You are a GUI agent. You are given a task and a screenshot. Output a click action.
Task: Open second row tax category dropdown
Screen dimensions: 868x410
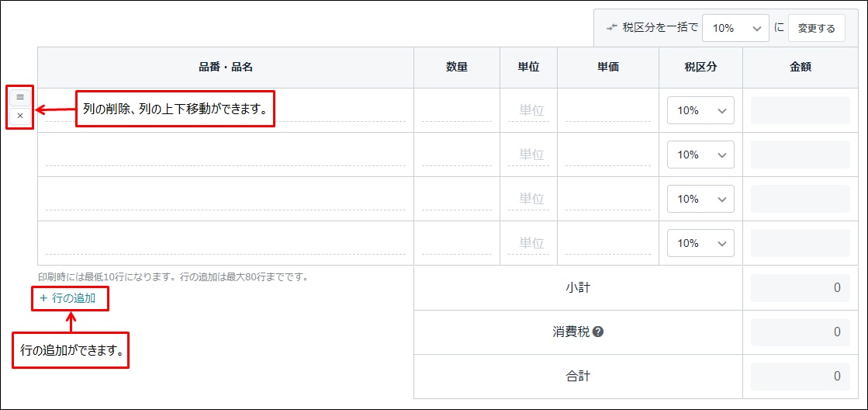coord(700,155)
